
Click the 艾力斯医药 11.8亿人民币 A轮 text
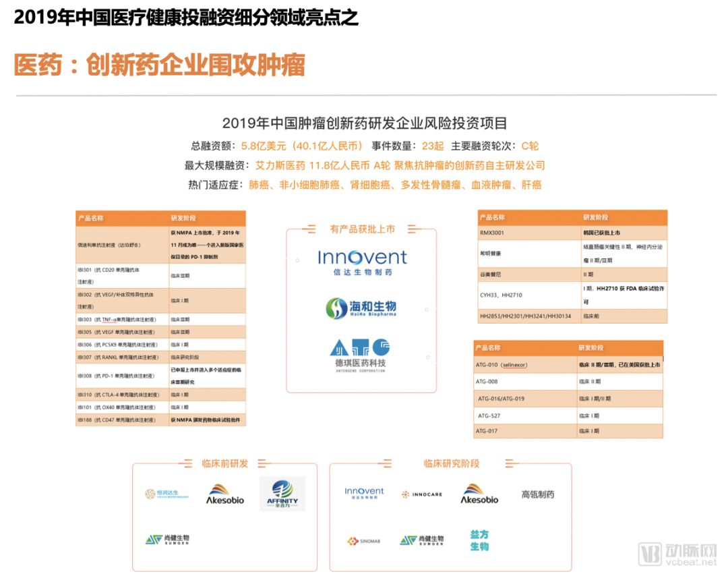click(323, 165)
